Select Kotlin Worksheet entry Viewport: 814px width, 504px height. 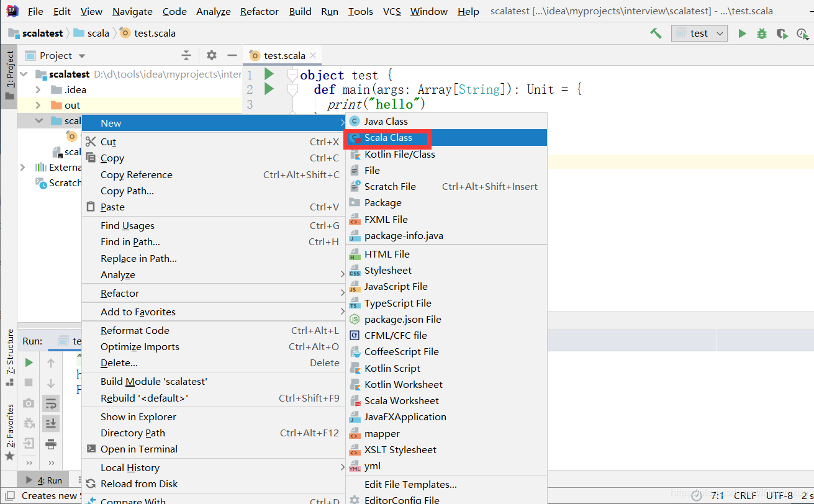446,384
